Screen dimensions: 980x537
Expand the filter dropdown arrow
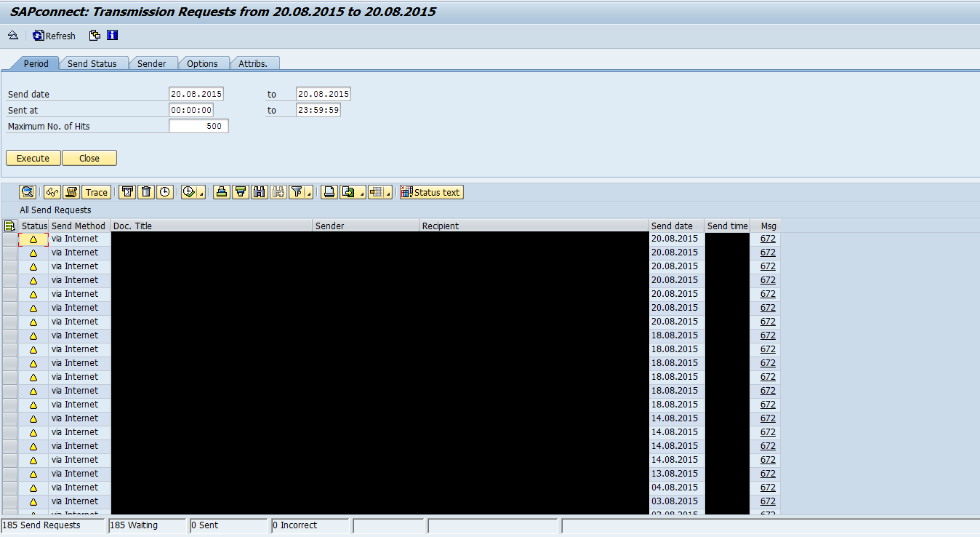point(309,192)
